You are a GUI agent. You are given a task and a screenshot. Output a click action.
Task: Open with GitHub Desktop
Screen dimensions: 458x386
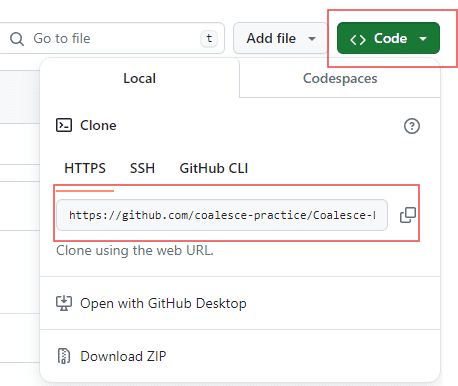pos(240,303)
